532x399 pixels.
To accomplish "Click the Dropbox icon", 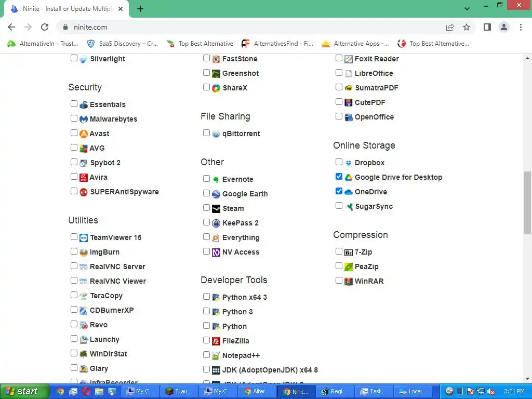I will coord(349,163).
